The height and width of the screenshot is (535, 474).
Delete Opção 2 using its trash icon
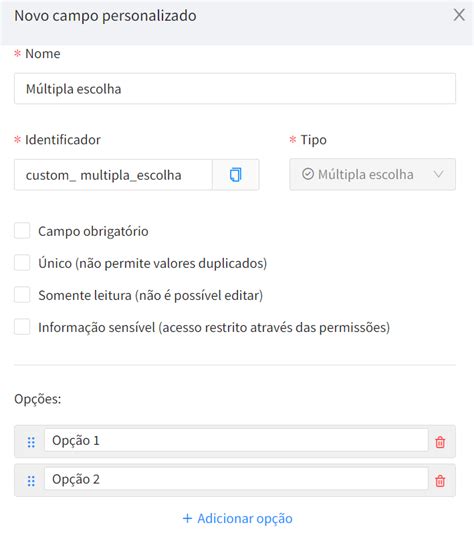[440, 481]
